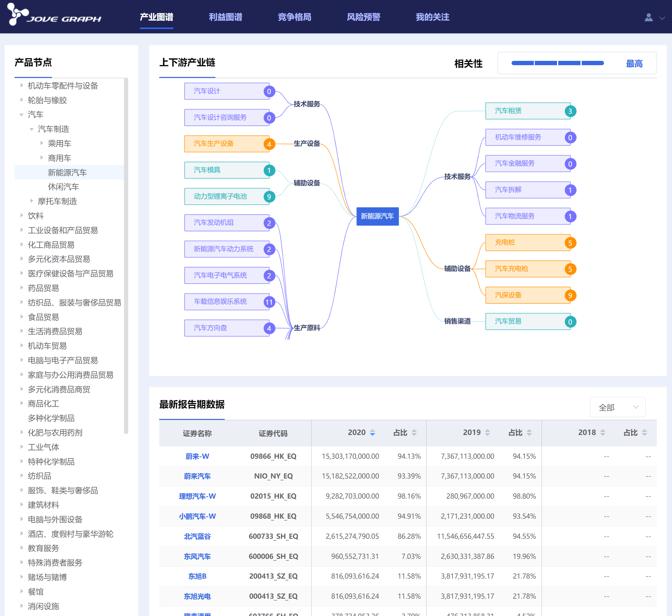Click the 5 badge on 充电桩
This screenshot has height=616, width=672.
[x=570, y=243]
